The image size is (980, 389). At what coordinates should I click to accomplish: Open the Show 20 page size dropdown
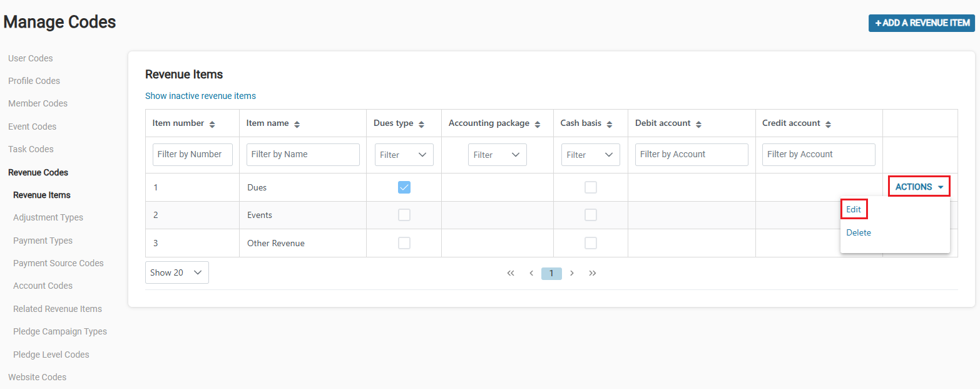(177, 272)
